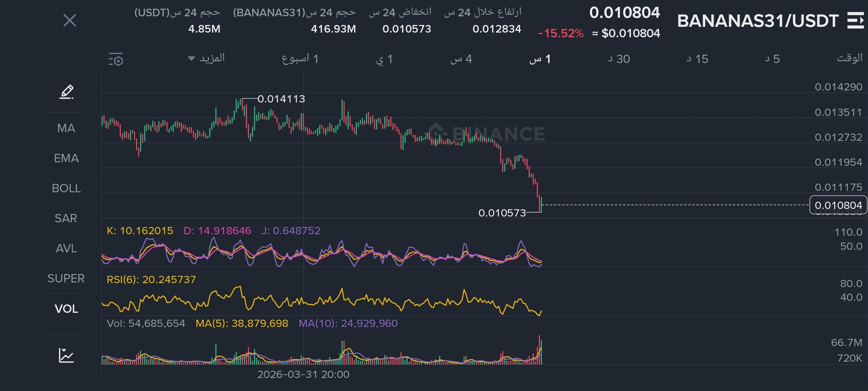
Task: Tap the current price label 0.010804
Action: click(x=838, y=205)
